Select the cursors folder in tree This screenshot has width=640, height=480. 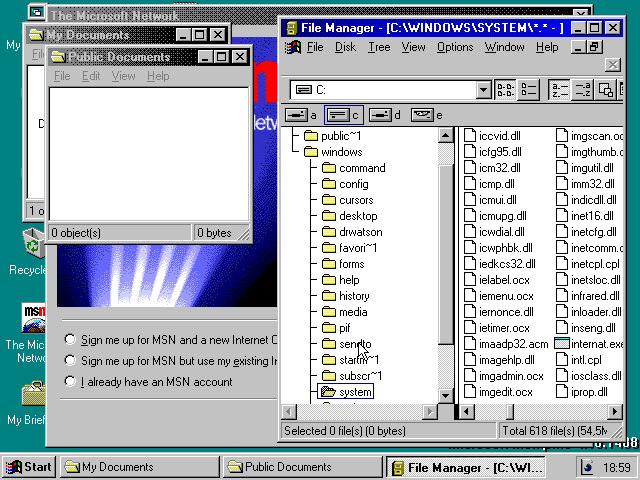[x=347, y=200]
